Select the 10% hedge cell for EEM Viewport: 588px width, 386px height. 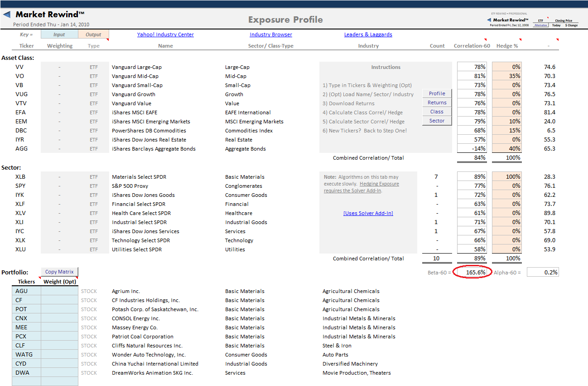507,122
